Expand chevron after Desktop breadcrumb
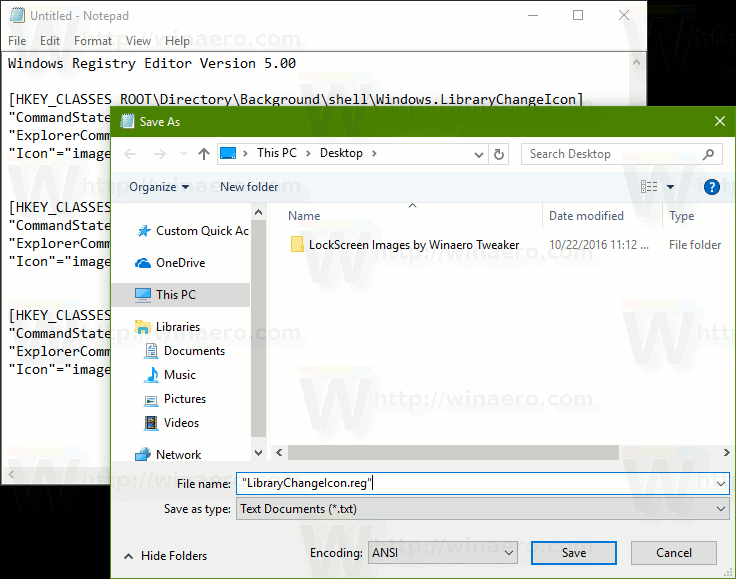Screen dimensions: 736x579 [374, 153]
